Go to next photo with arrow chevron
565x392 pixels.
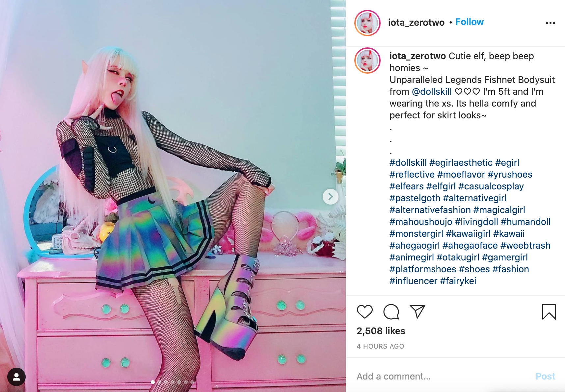[330, 197]
